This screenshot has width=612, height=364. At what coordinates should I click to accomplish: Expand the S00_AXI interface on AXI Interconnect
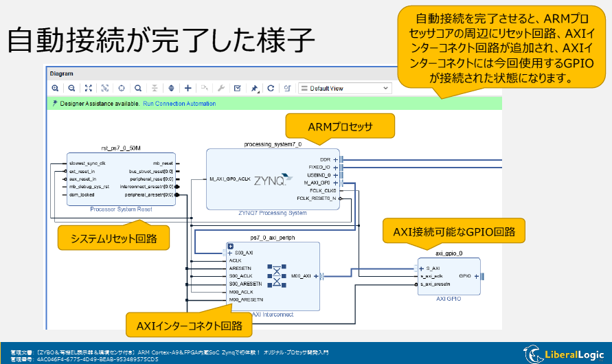[230, 253]
